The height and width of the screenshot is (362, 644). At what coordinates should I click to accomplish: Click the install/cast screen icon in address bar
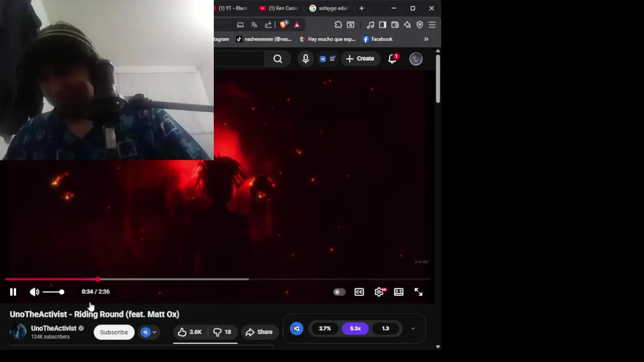(x=240, y=25)
